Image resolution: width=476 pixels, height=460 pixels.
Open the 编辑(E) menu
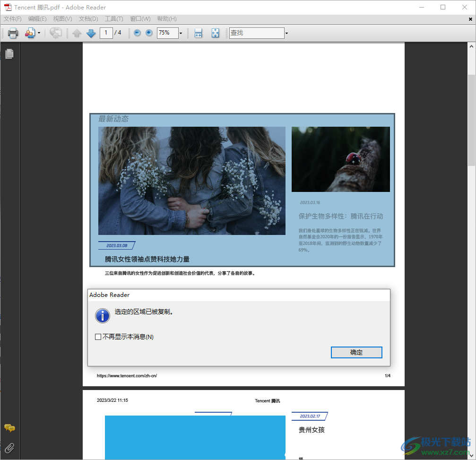tap(37, 19)
